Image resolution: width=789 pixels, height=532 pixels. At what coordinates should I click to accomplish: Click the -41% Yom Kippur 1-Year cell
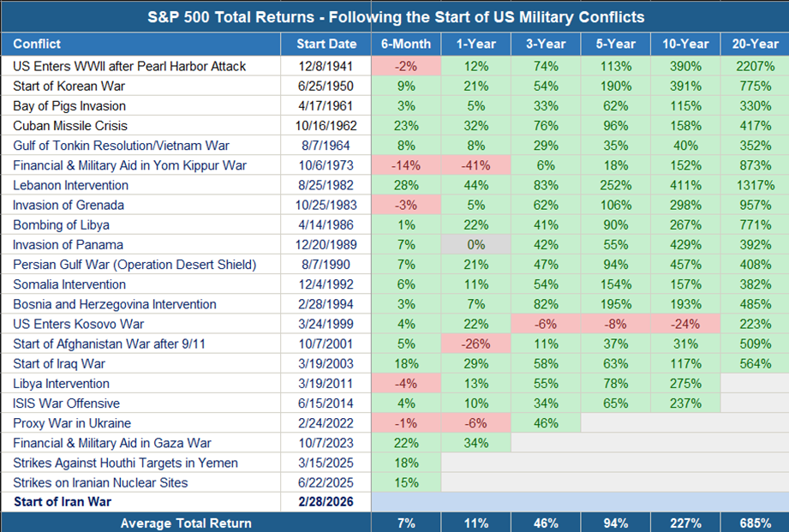[x=475, y=165]
